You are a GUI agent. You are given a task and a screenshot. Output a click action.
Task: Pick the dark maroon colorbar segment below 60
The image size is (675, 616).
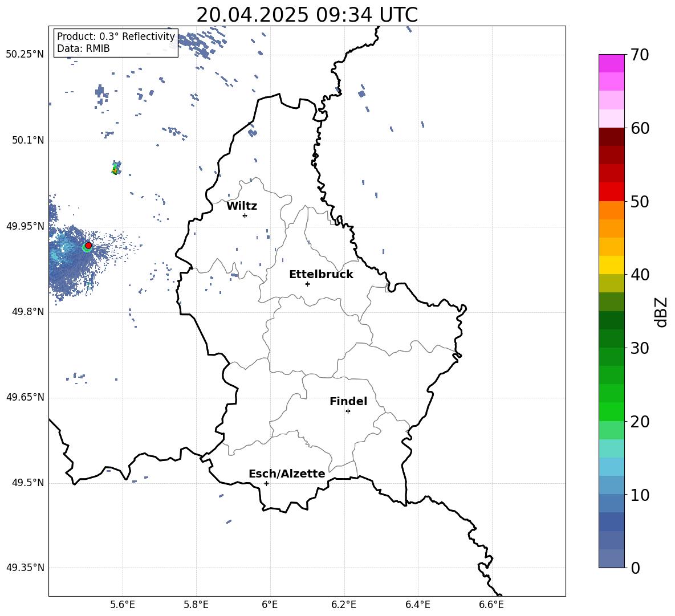[x=612, y=137]
